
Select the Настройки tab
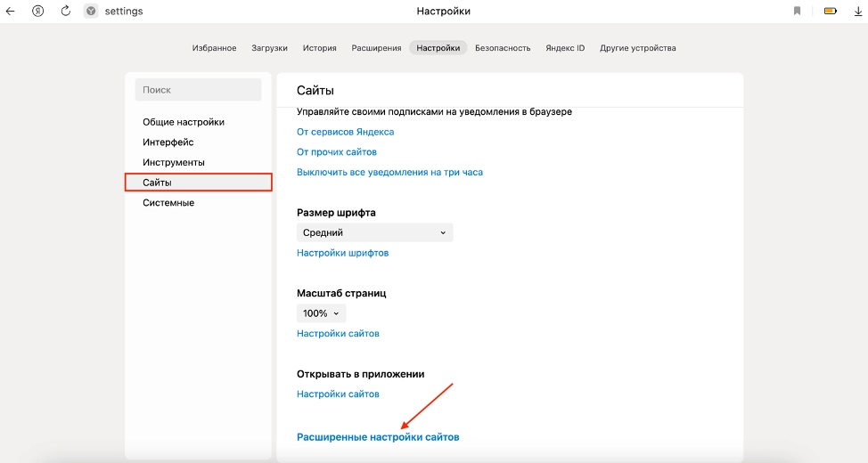click(438, 48)
